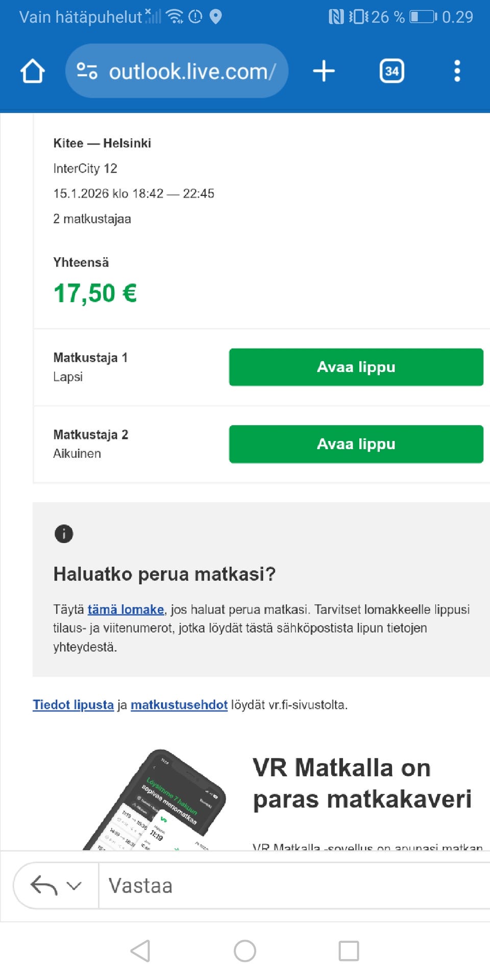Expand reply options dropdown chevron

(75, 886)
